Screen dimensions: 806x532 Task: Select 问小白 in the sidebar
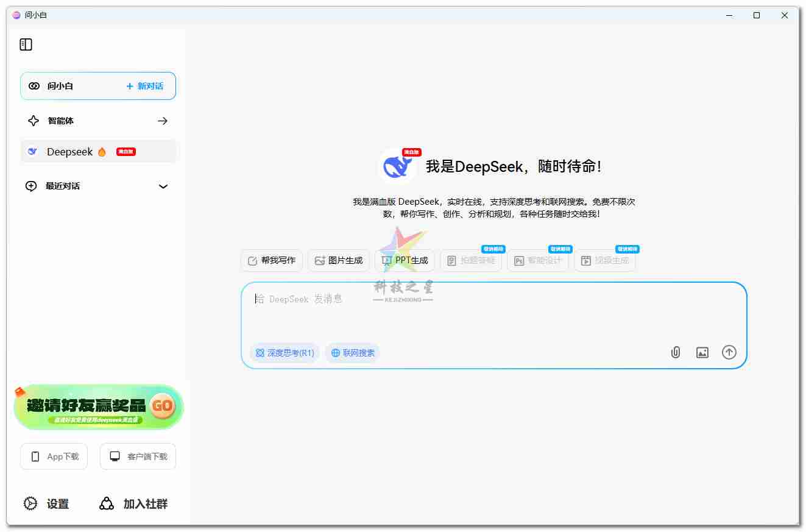[x=61, y=86]
